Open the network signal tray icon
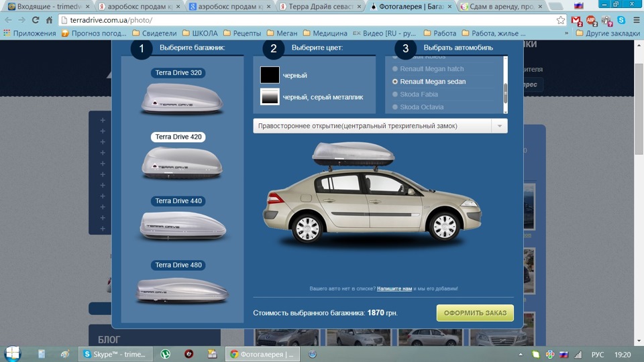644x362 pixels. [x=578, y=354]
